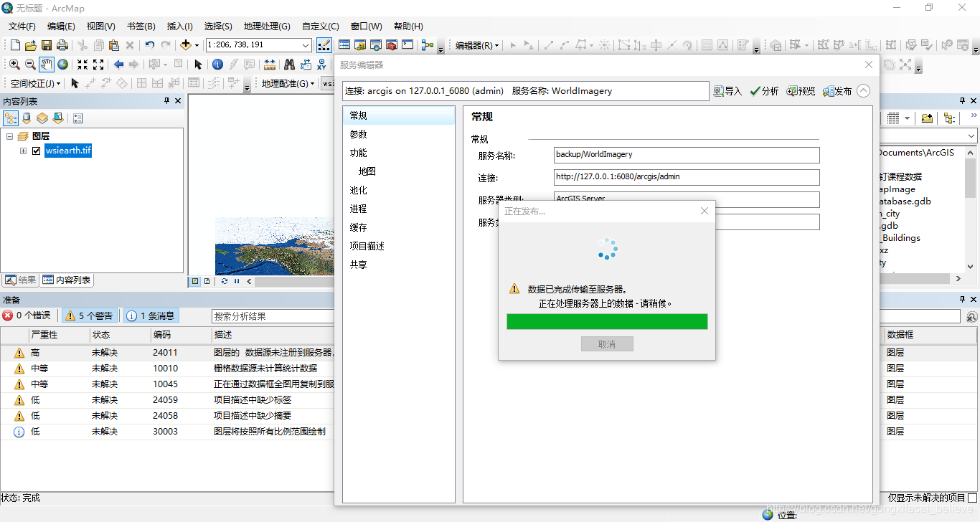Viewport: 980px width, 522px height.
Task: Switch to List By Source in table of contents
Action: tap(27, 118)
